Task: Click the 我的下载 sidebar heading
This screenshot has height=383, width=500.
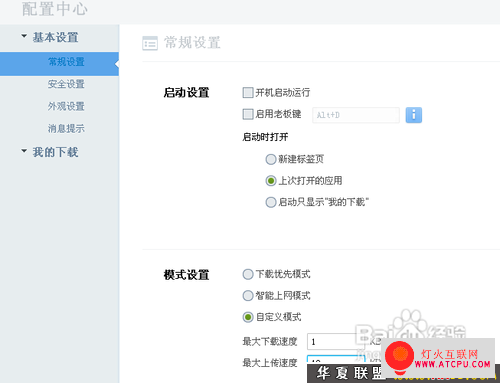Action: [x=55, y=152]
